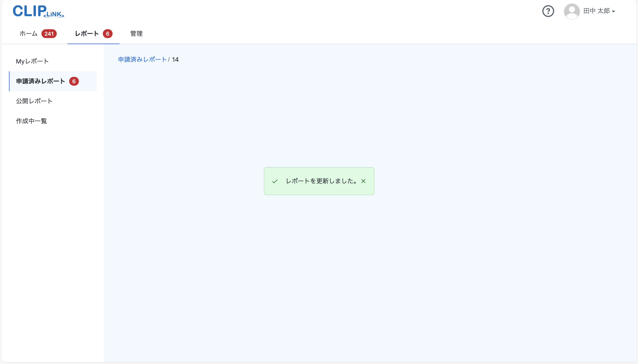The width and height of the screenshot is (638, 364).
Task: Select the レポート tab
Action: click(x=87, y=33)
